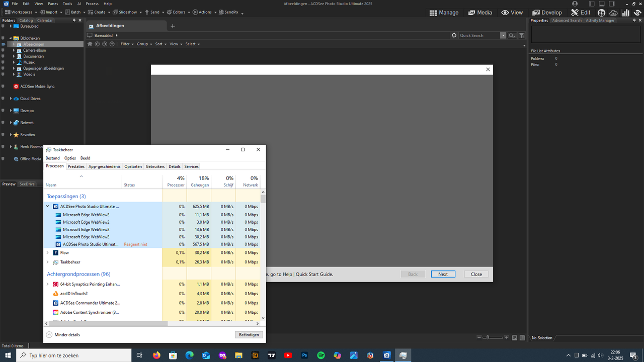This screenshot has width=644, height=362.
Task: Open Spotify from the taskbar
Action: pos(321,355)
